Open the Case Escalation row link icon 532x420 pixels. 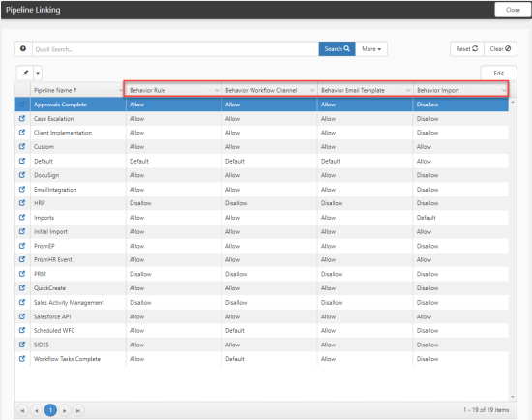[22, 118]
